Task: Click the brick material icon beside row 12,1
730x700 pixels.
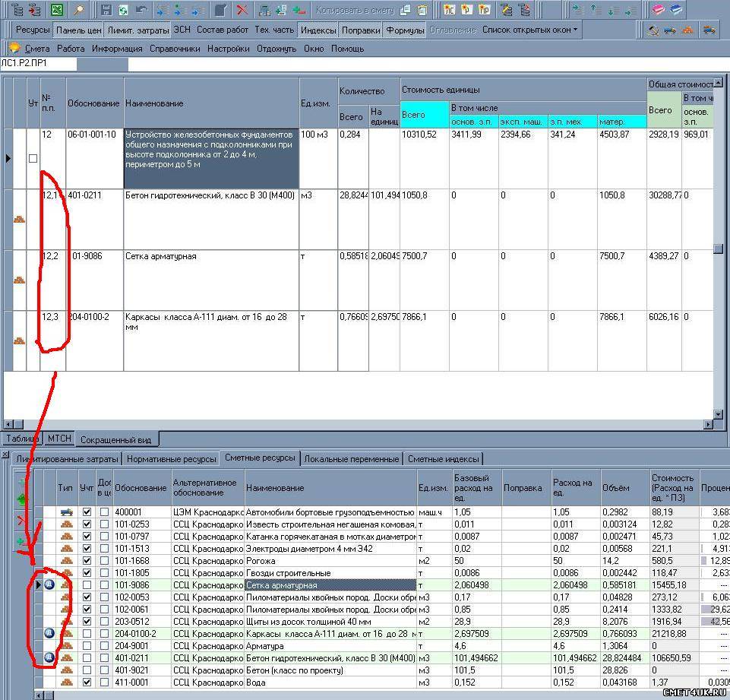Action: point(19,219)
